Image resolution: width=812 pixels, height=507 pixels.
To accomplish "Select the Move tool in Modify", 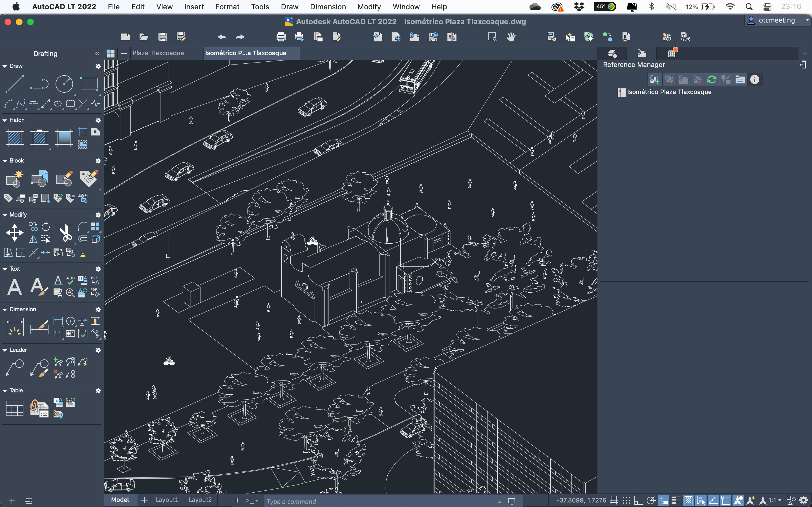I will 15,232.
